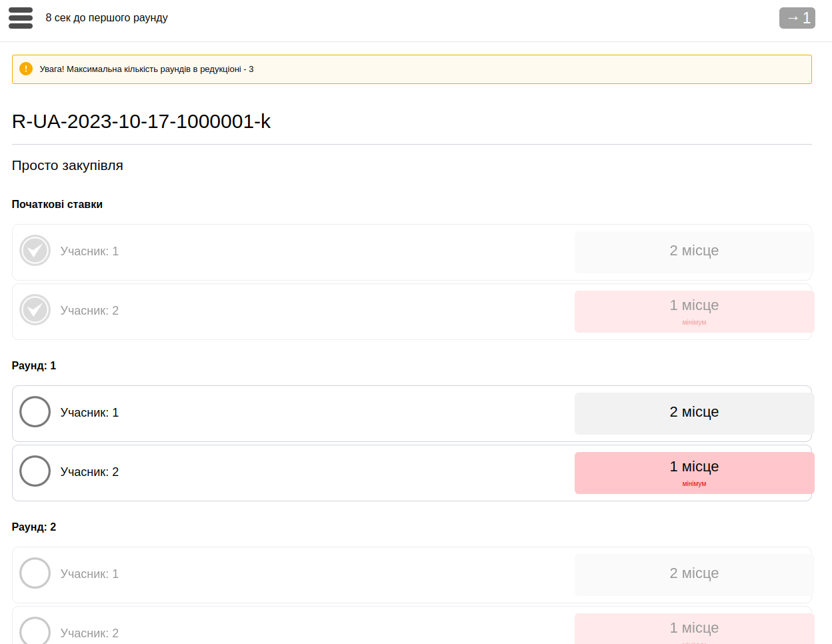Click the tender ID R-UA-2023-10-17-1000001-k heading

click(x=141, y=121)
